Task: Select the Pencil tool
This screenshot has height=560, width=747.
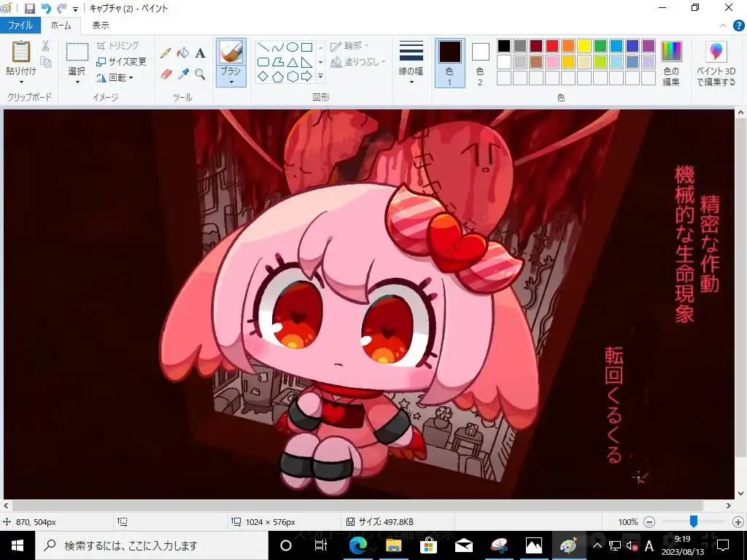Action: pos(166,52)
